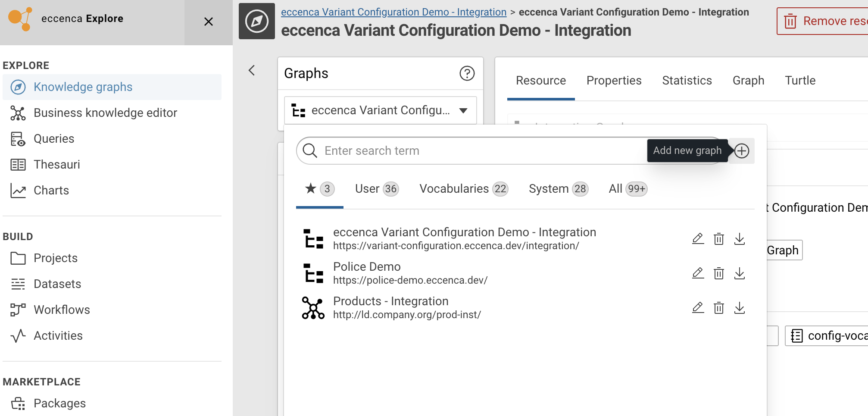The image size is (868, 416).
Task: Download the Police Demo graph
Action: coord(740,273)
